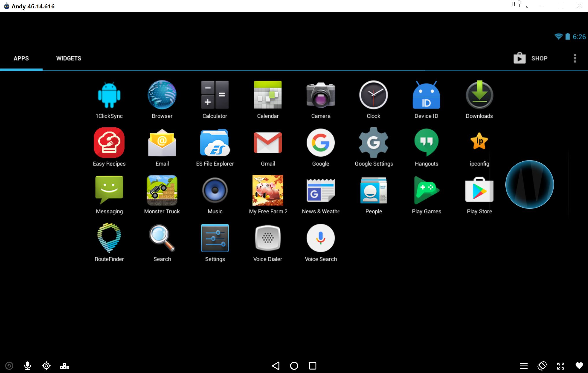
Task: Toggle Andy fullscreen mode
Action: (x=561, y=366)
